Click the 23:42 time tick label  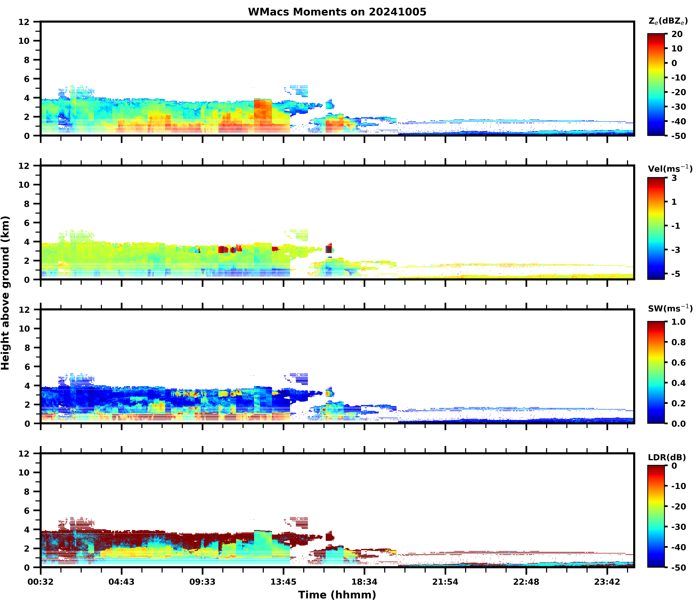coord(607,582)
